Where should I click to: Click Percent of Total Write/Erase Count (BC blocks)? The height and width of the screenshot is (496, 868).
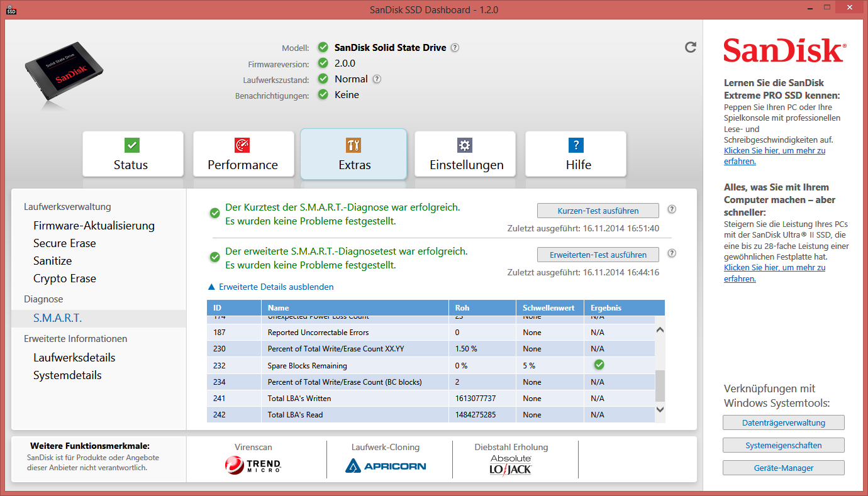click(345, 382)
